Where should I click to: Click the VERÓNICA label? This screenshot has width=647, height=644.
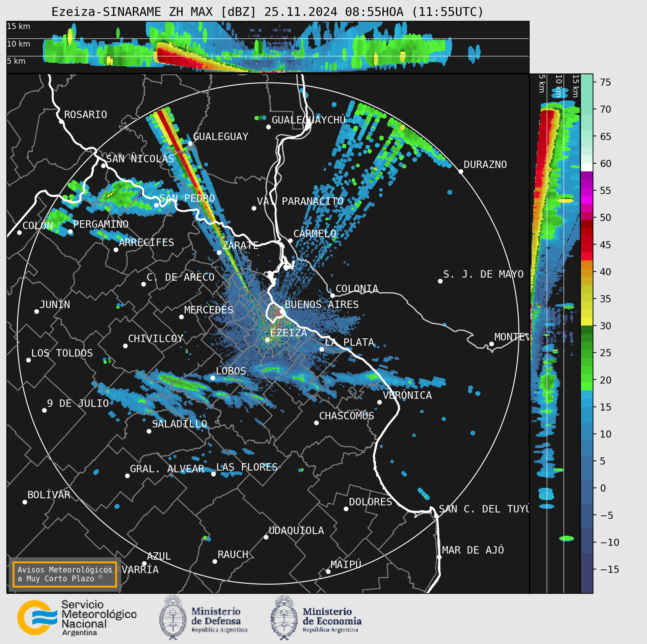tap(407, 395)
